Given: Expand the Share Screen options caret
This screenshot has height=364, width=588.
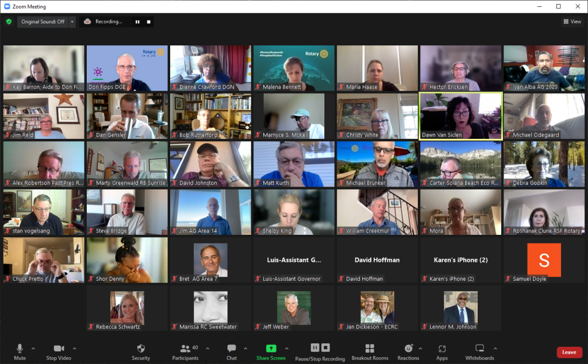Looking at the screenshot, I should tap(287, 348).
